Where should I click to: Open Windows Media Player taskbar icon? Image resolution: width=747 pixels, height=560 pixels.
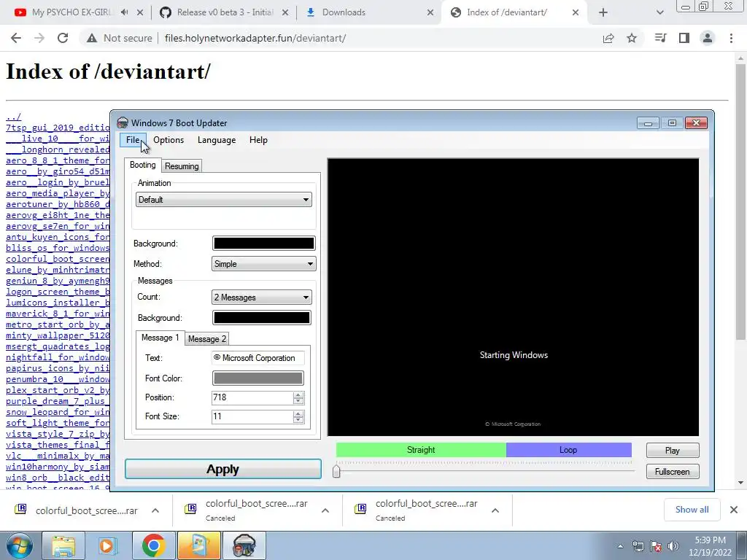tap(107, 545)
